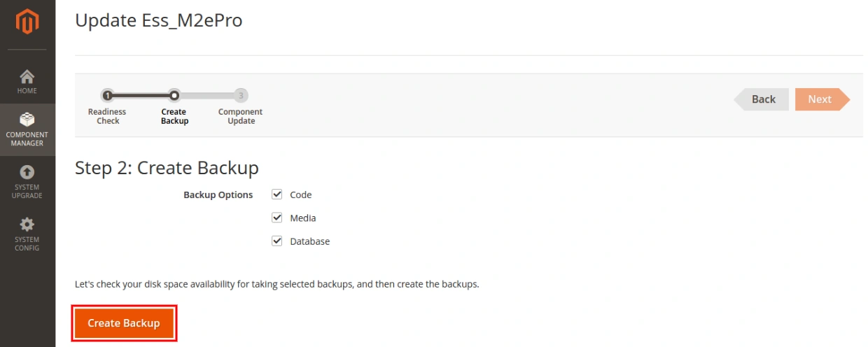Toggle the Media backup checkbox
Viewport: 868px width, 347px height.
point(277,218)
